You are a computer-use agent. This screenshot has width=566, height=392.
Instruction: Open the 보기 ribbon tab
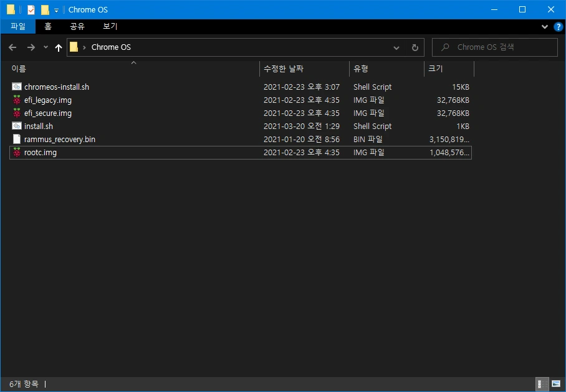[x=110, y=26]
